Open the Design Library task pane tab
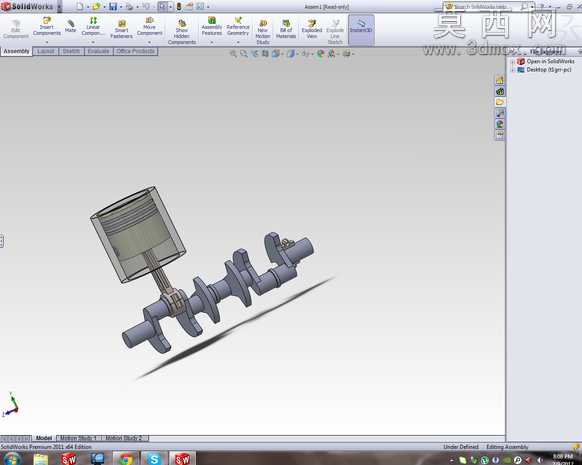 500,91
